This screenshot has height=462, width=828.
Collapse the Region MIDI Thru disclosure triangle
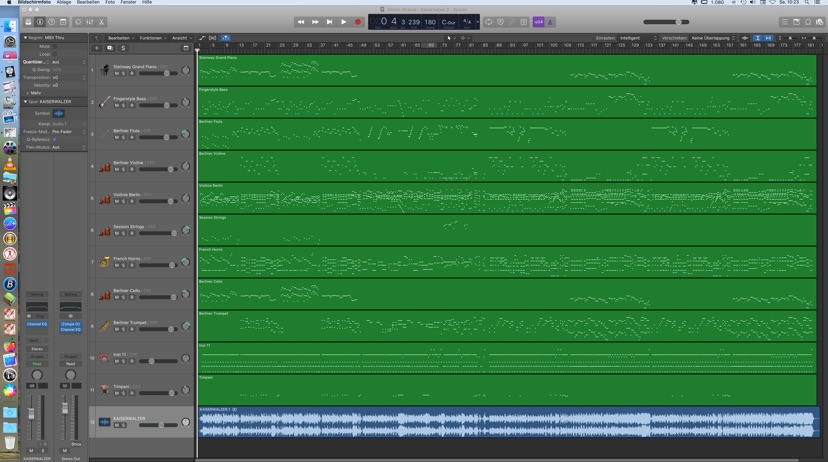(x=25, y=38)
